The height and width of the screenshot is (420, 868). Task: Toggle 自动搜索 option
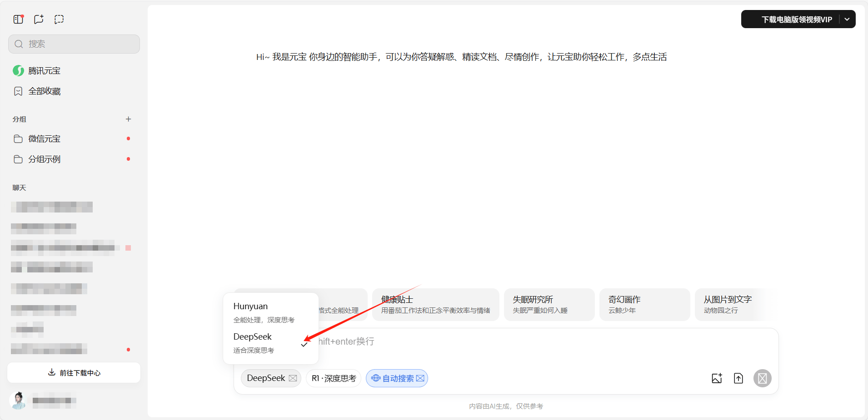coord(397,378)
